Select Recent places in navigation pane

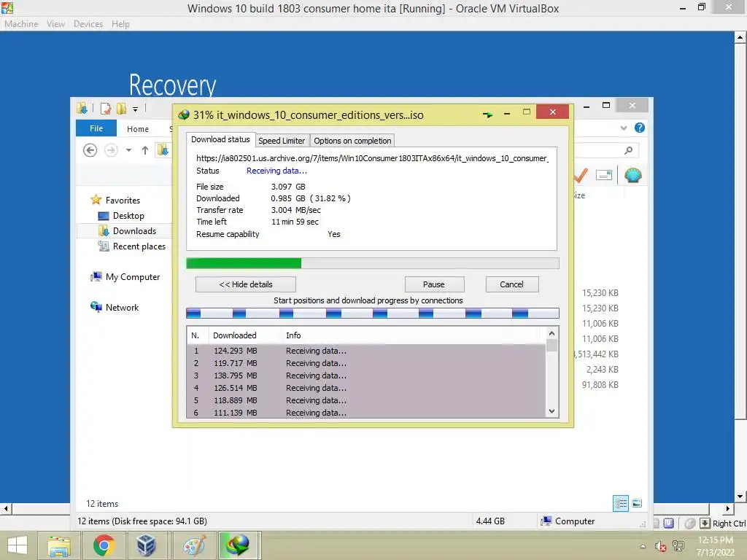coord(139,246)
